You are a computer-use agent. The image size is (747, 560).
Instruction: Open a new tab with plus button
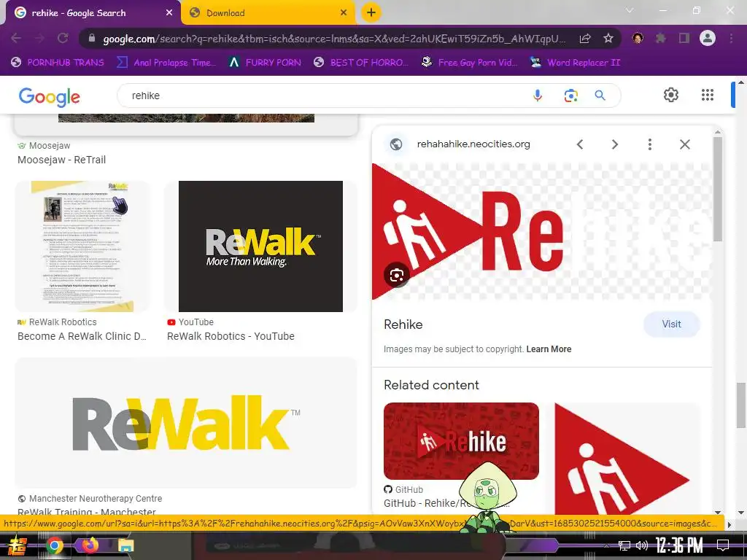[371, 12]
